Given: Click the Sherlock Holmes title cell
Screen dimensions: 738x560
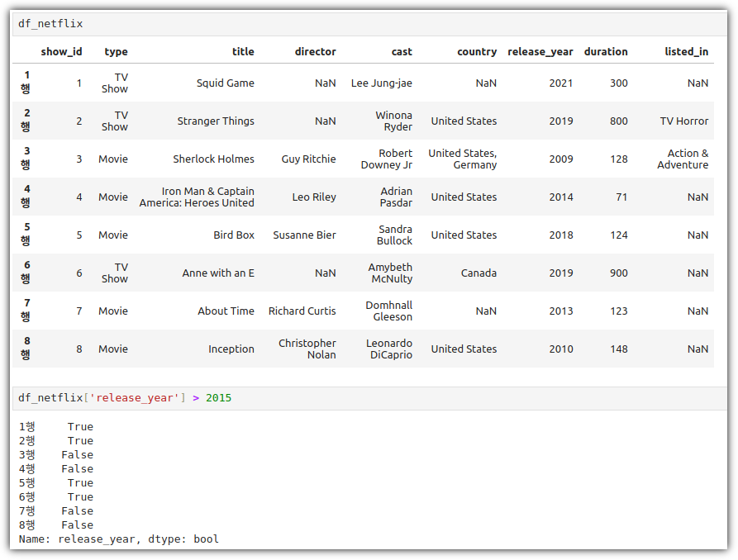Looking at the screenshot, I should click(213, 159).
